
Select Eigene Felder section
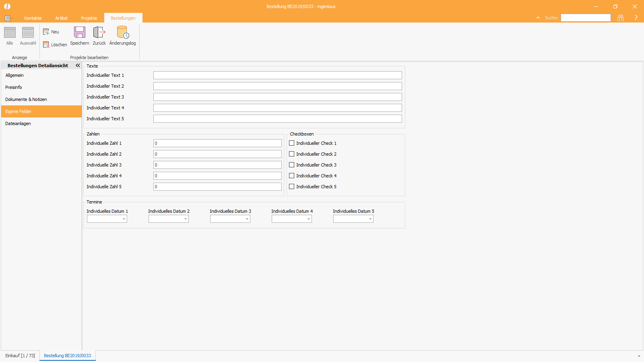[x=41, y=111]
